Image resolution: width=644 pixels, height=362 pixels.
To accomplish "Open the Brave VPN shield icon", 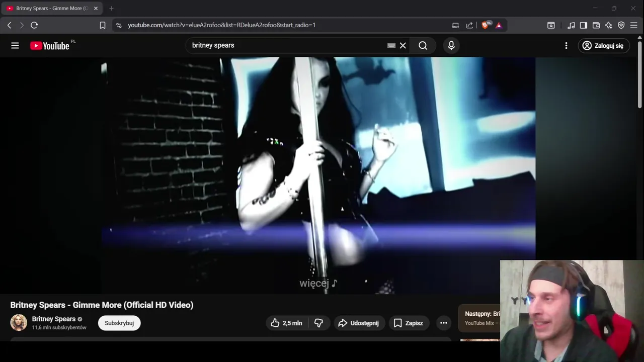I will pyautogui.click(x=621, y=25).
